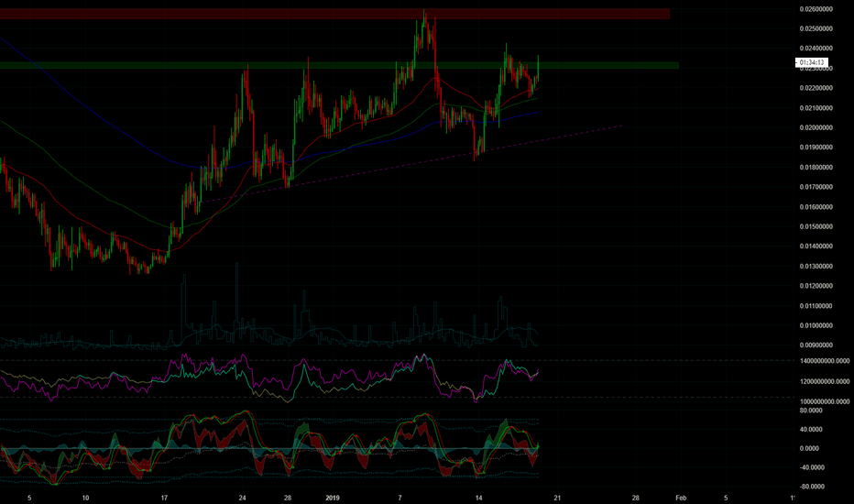Click the 0.01400000 price axis label
854x504 pixels.
click(x=816, y=247)
